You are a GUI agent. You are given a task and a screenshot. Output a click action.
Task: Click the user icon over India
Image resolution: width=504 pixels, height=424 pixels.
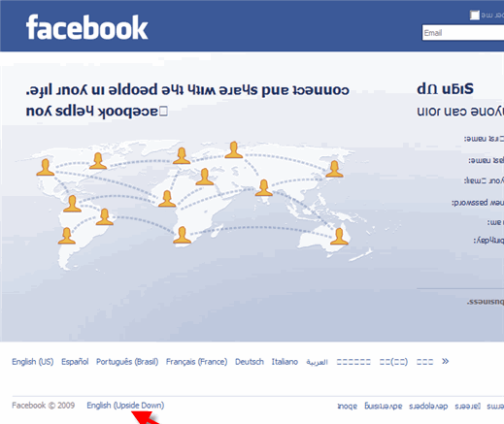(264, 187)
